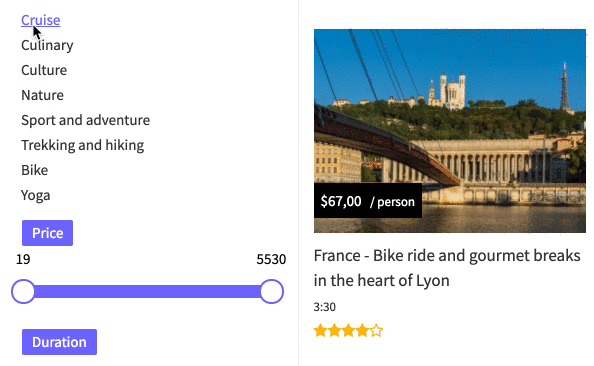Image resolution: width=594 pixels, height=366 pixels.
Task: Open the Lyon bridge tour photo
Action: [450, 131]
